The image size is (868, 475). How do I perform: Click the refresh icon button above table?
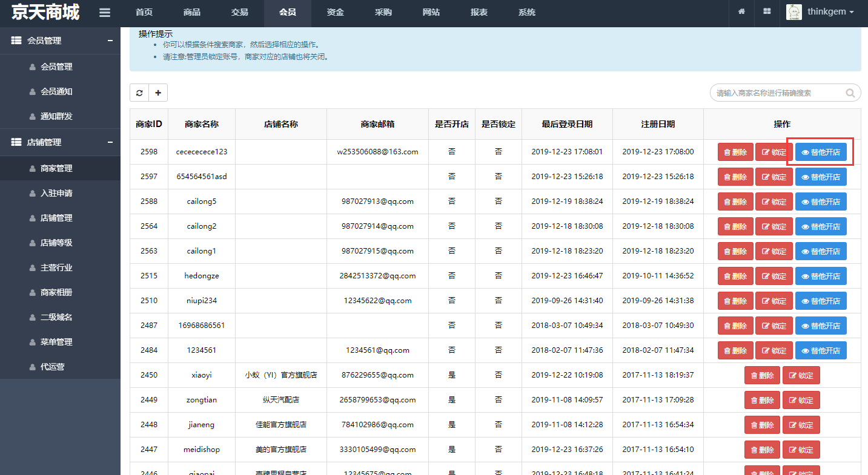139,93
